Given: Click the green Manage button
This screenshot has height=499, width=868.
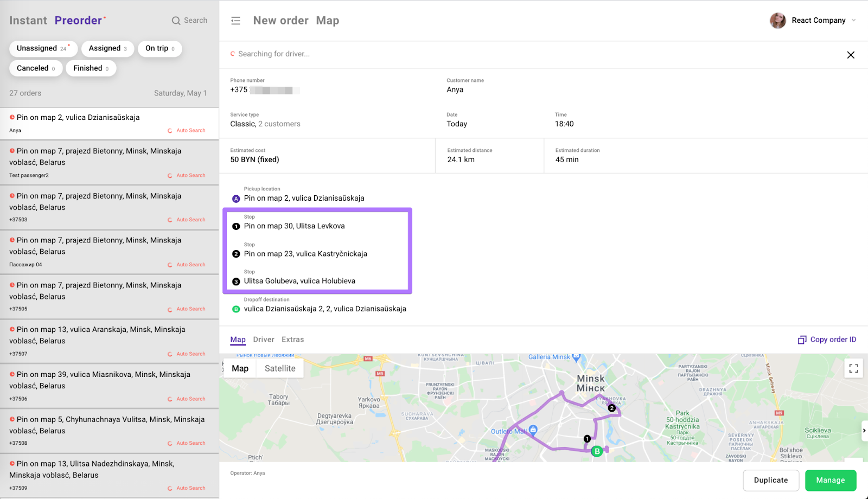Looking at the screenshot, I should point(831,480).
